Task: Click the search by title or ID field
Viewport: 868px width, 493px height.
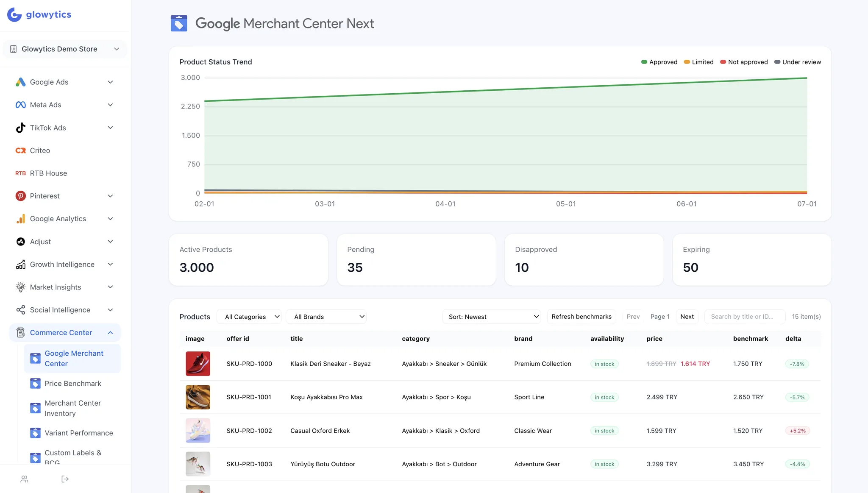Action: tap(745, 317)
